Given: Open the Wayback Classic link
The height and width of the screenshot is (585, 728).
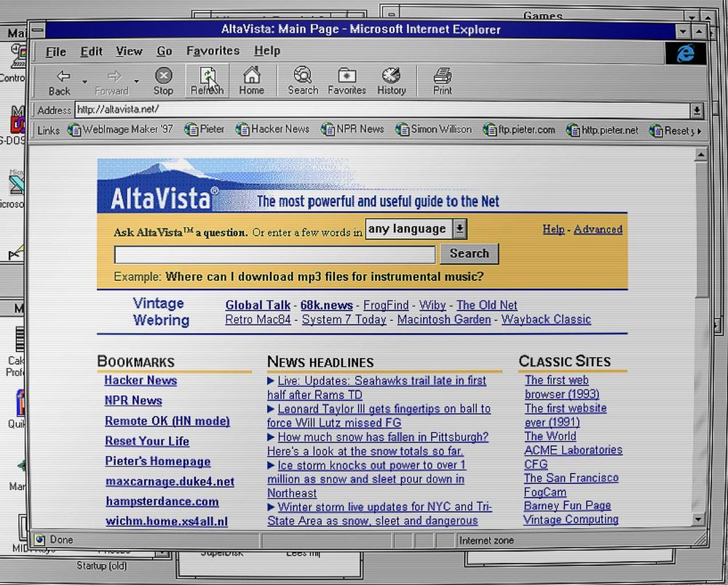Looking at the screenshot, I should pyautogui.click(x=546, y=319).
